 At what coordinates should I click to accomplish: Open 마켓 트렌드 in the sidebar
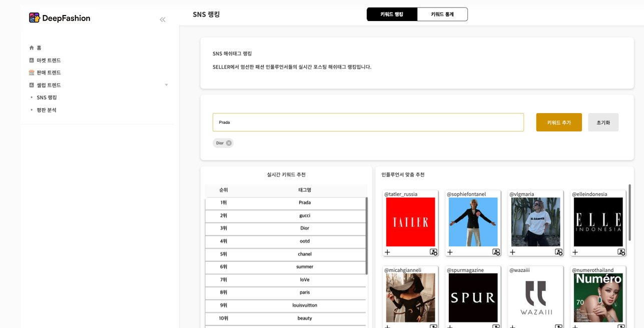pyautogui.click(x=49, y=60)
